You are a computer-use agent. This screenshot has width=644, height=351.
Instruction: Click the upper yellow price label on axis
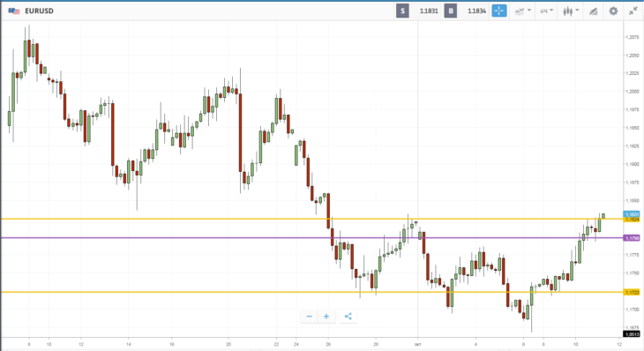632,220
